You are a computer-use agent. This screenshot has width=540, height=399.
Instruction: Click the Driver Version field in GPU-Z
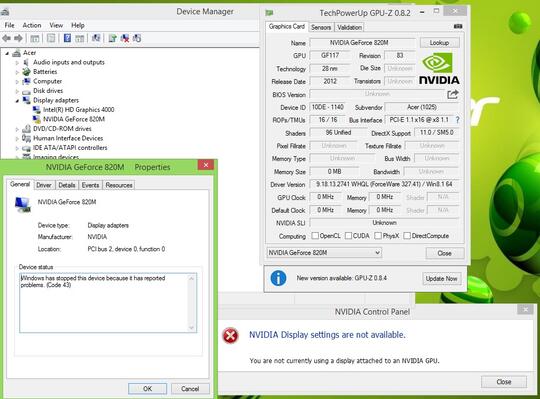pyautogui.click(x=384, y=184)
